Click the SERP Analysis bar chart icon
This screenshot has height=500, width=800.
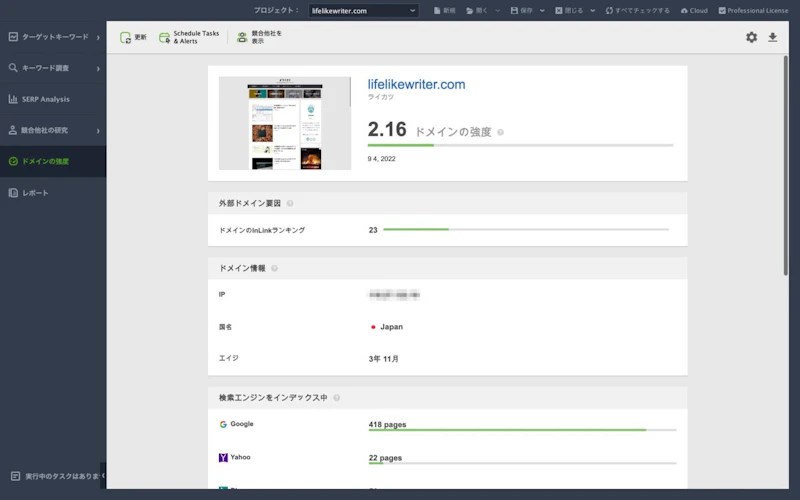coord(13,99)
